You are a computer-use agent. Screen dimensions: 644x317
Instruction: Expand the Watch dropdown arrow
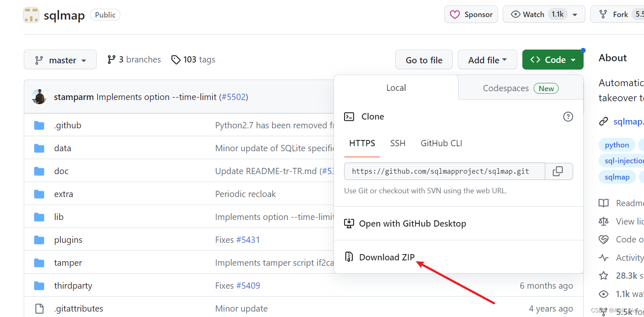click(575, 15)
